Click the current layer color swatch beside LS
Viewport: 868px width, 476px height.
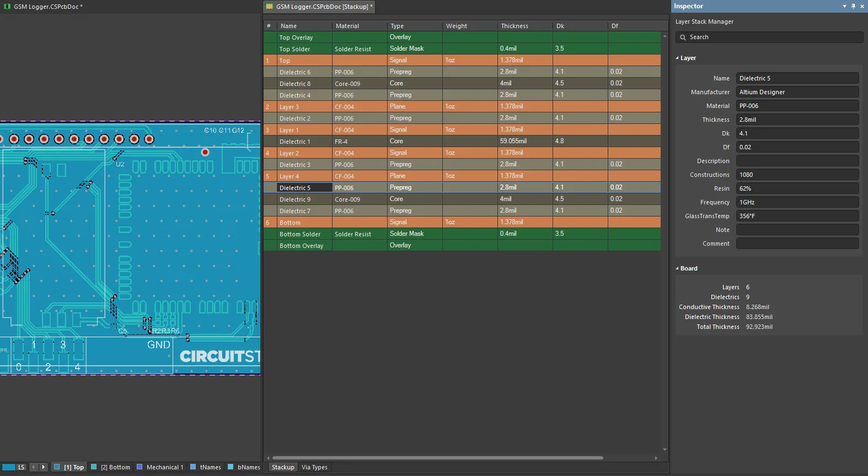click(9, 467)
